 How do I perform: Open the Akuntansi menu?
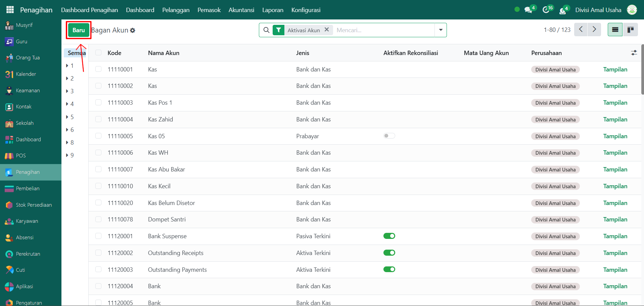pos(241,10)
